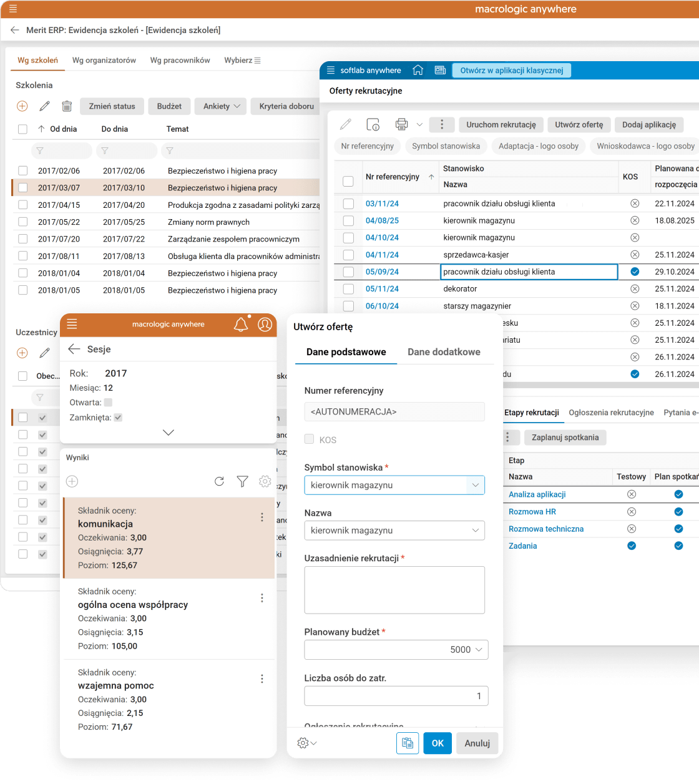The height and width of the screenshot is (784, 699).
Task: Click the printer icon in Oferty rekrutacyjne
Action: pos(401,124)
